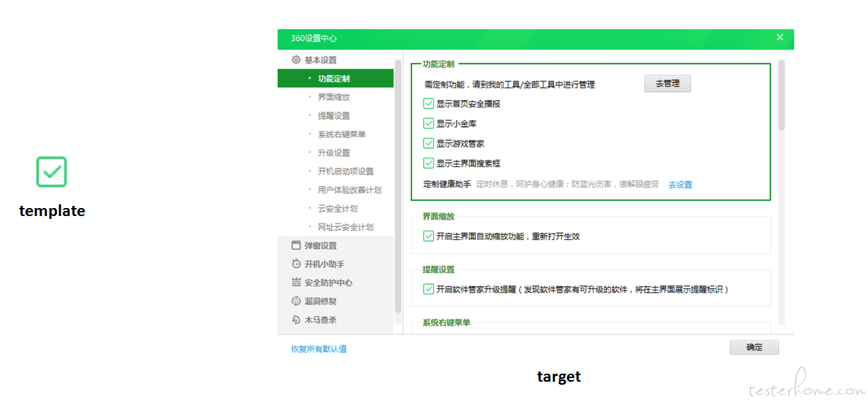Screen dimensions: 868x408
Task: Click the clock icon beside 开机小助手
Action: pos(296,263)
